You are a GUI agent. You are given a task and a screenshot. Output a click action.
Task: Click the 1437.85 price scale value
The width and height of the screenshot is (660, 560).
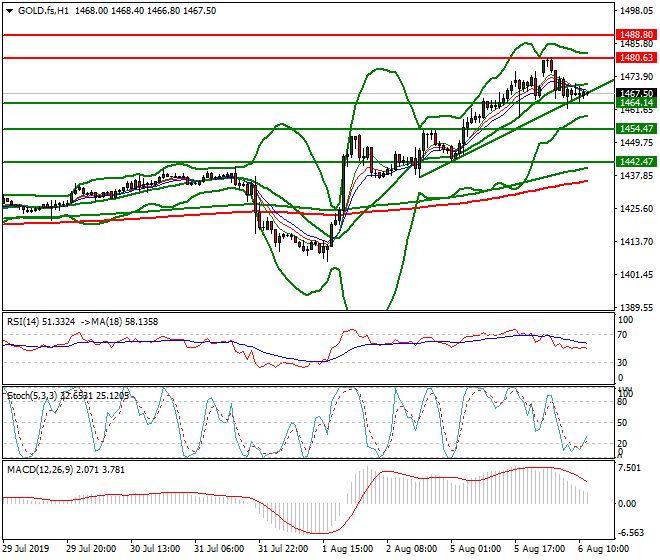coord(636,176)
